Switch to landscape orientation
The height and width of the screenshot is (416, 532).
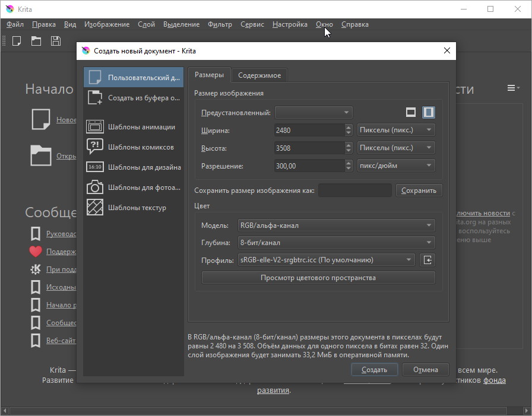click(x=410, y=112)
